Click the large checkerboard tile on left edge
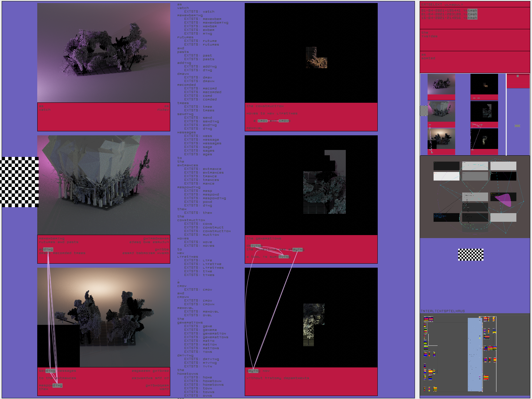This screenshot has height=399, width=532. point(20,182)
